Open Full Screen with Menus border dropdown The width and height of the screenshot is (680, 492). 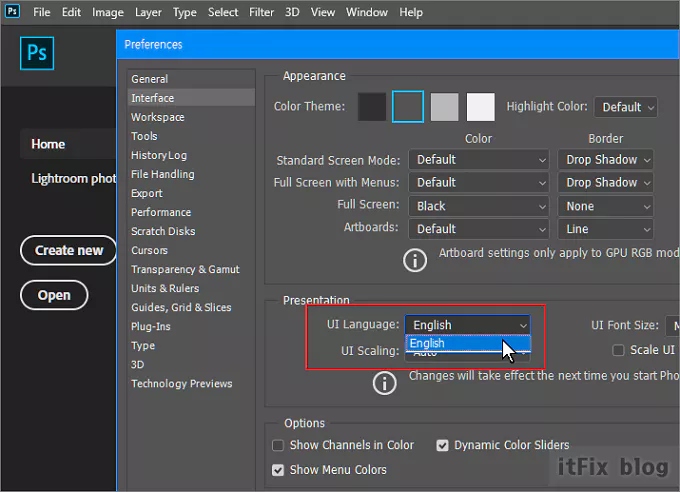(x=605, y=183)
